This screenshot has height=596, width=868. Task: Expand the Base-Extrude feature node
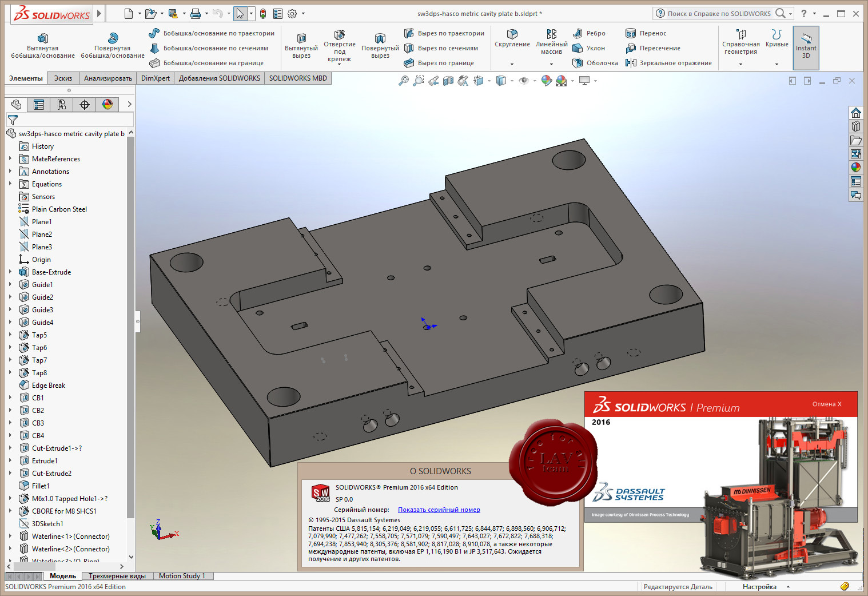10,272
